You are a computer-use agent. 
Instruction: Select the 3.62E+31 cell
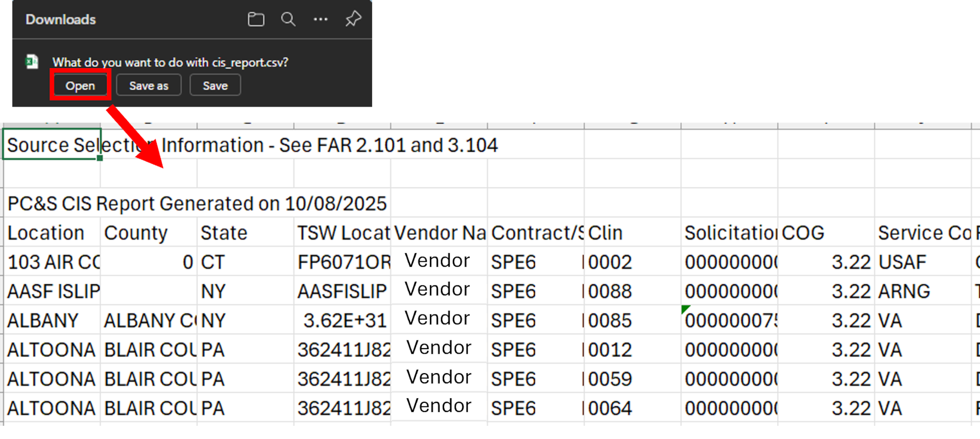342,320
